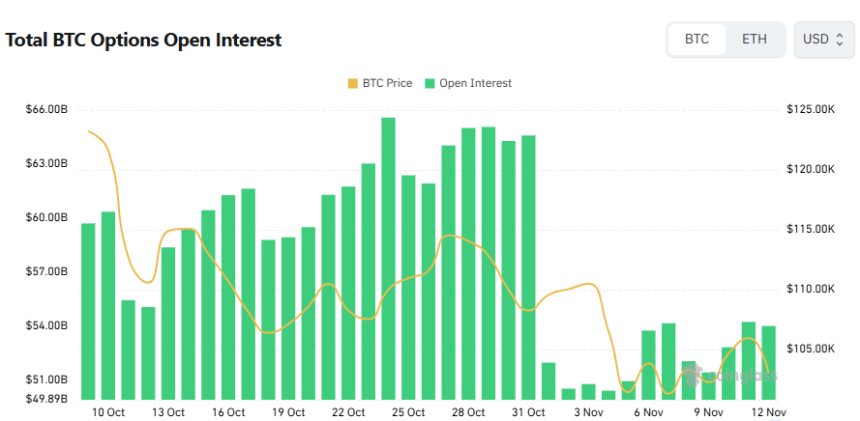Click the 10 Oct bar
Screen dimensions: 860x421
[108, 305]
